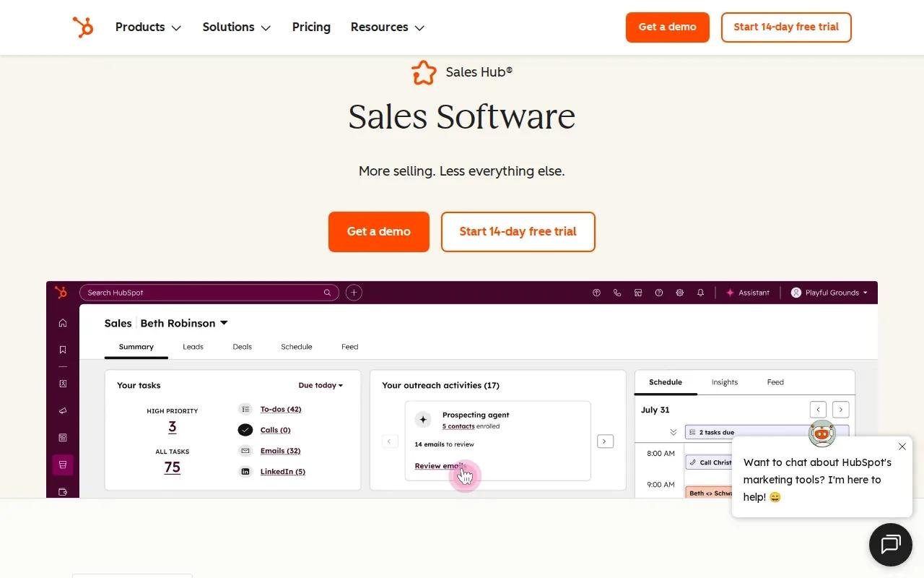Open the chat widget bubble icon

click(891, 545)
